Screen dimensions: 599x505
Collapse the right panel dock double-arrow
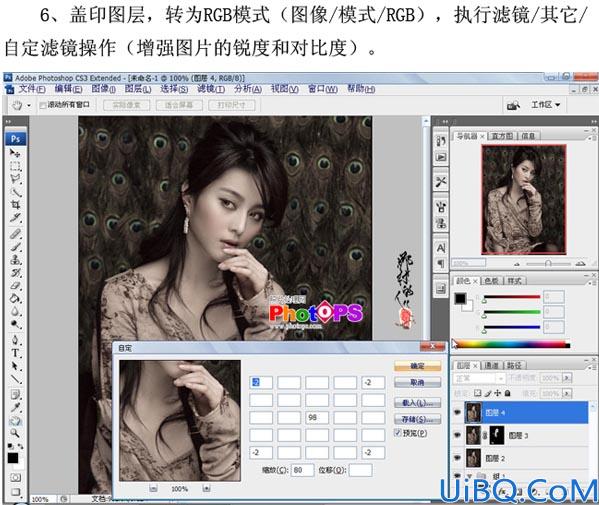593,121
